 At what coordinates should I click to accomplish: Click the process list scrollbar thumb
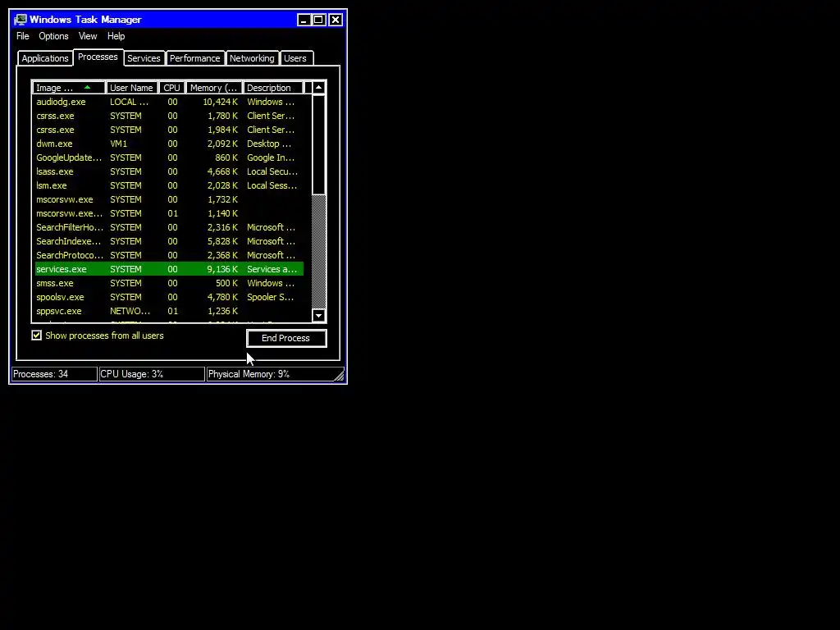[319, 144]
